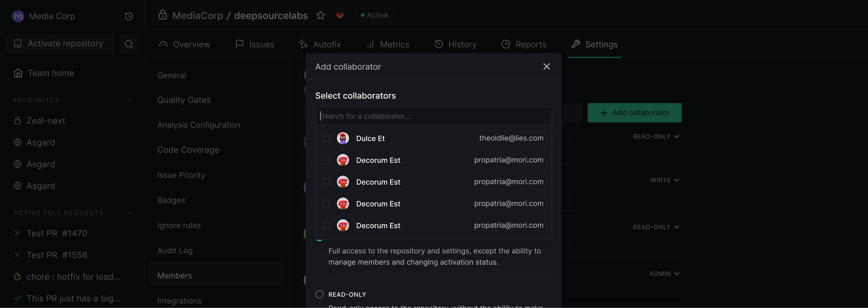Click the sidebar search icon
This screenshot has height=308, width=868.
pos(129,44)
